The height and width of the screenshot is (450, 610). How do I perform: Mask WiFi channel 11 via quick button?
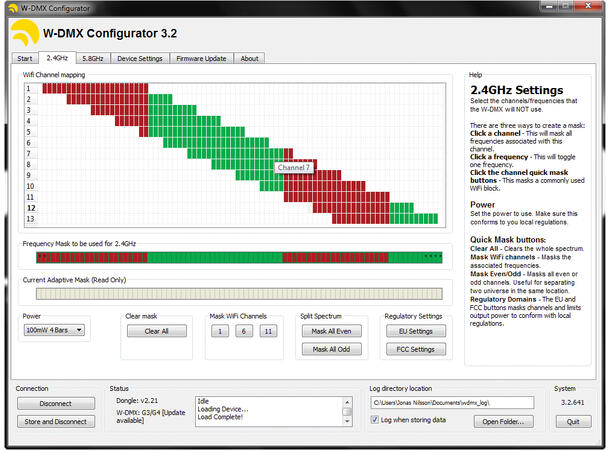coord(267,331)
